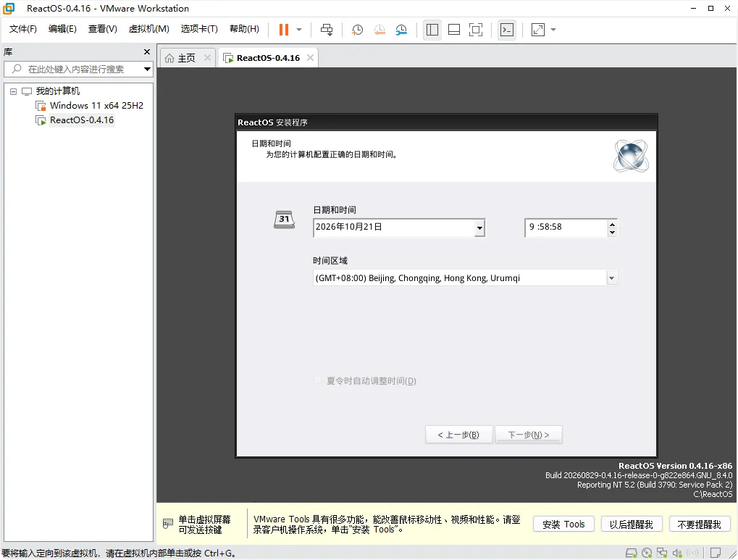Open the 查看(V) menu
Screen dimensions: 738x560
pos(103,29)
